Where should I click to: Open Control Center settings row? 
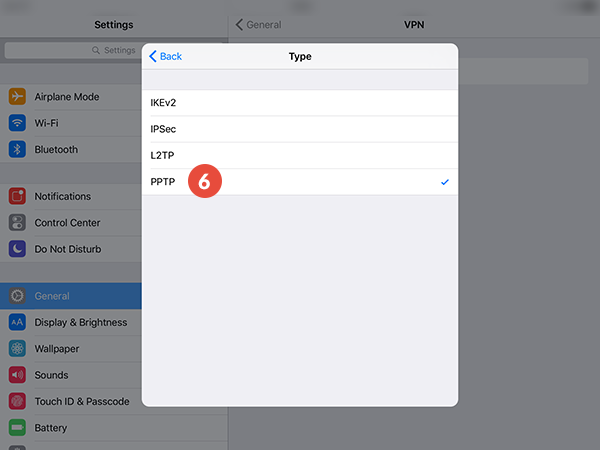(71, 222)
